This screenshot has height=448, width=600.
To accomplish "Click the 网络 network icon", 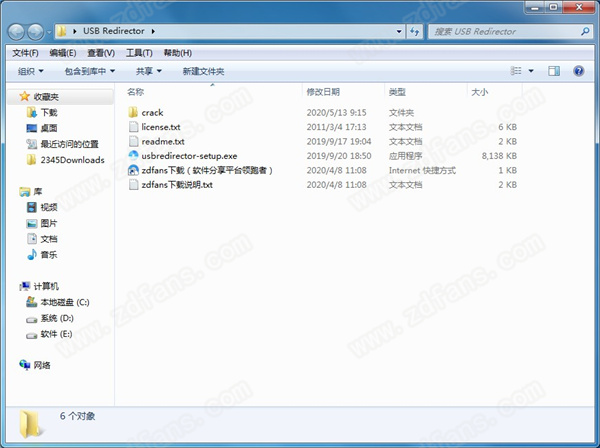I will point(24,365).
